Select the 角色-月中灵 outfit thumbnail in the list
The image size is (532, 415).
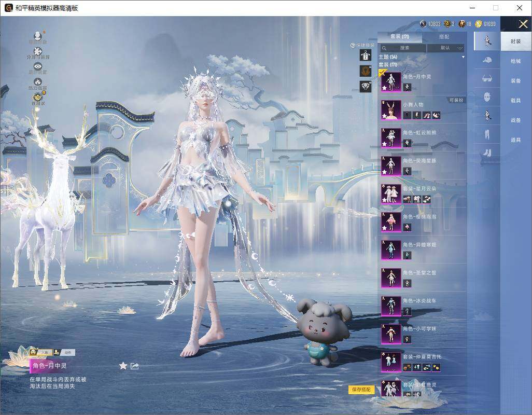391,82
